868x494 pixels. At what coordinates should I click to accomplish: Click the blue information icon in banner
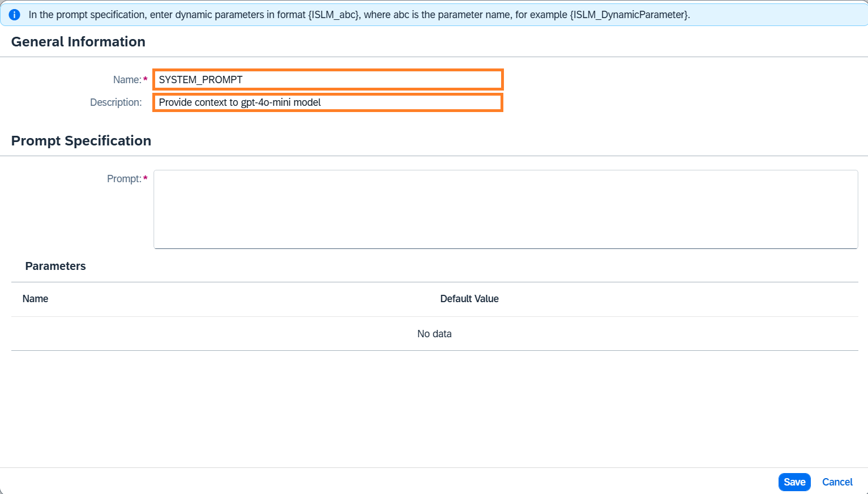point(15,15)
